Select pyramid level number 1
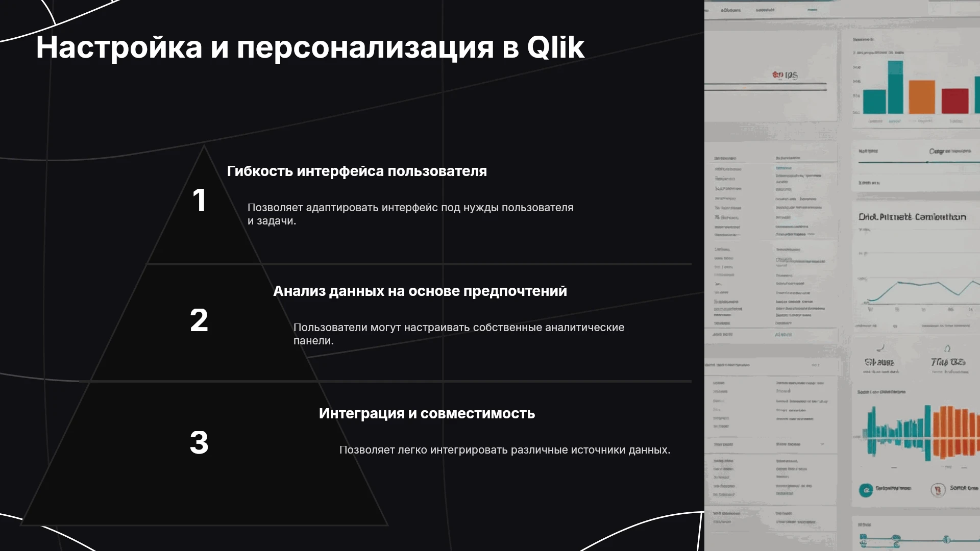The width and height of the screenshot is (980, 551). coord(199,200)
